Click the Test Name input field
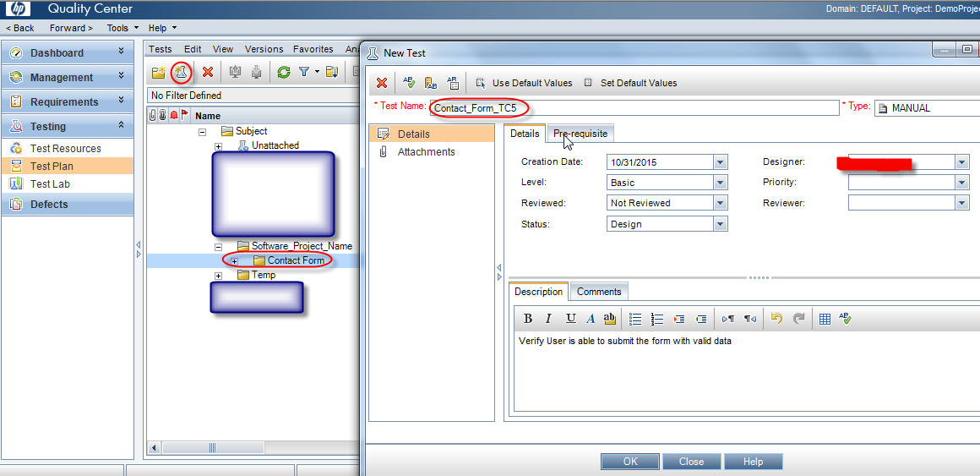This screenshot has height=476, width=980. click(x=634, y=107)
